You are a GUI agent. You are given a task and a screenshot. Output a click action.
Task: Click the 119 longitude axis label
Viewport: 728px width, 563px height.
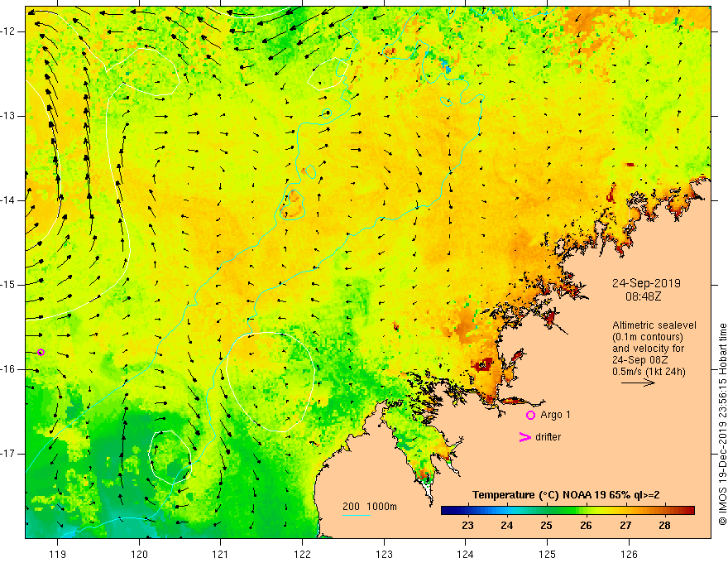click(x=58, y=554)
